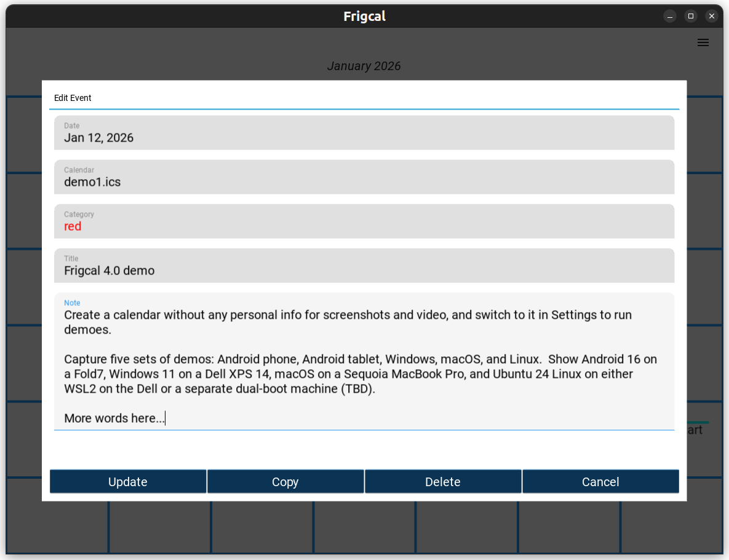Delete this event with the Delete button
The height and width of the screenshot is (560, 729).
tap(443, 482)
